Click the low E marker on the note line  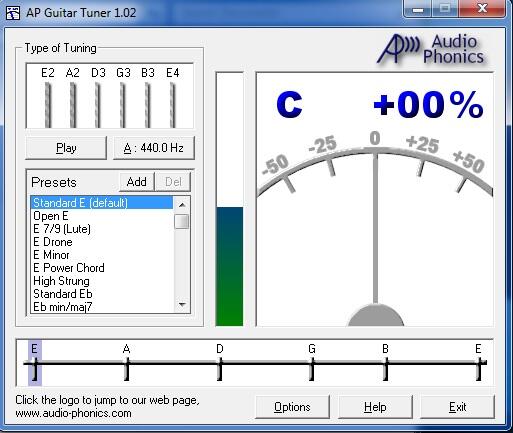pos(35,363)
